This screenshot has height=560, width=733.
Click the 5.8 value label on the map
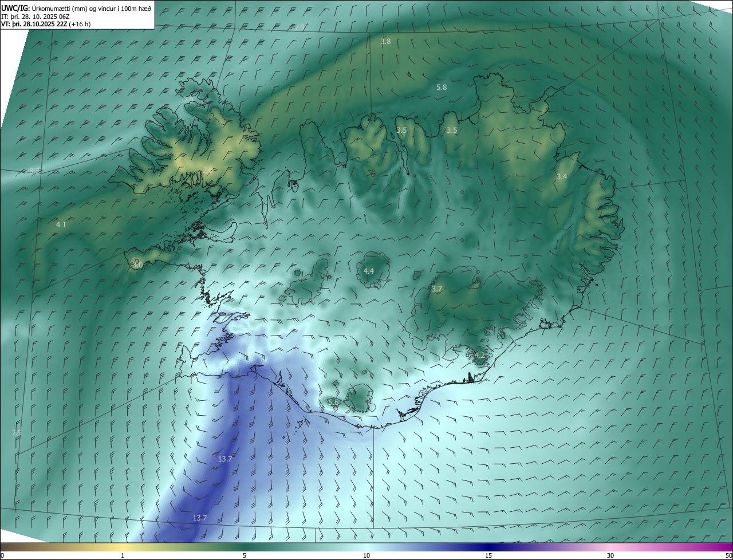point(442,88)
